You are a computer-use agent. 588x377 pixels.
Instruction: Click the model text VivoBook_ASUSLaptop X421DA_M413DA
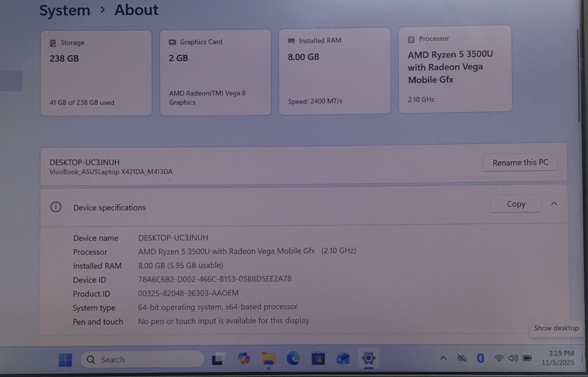point(111,172)
